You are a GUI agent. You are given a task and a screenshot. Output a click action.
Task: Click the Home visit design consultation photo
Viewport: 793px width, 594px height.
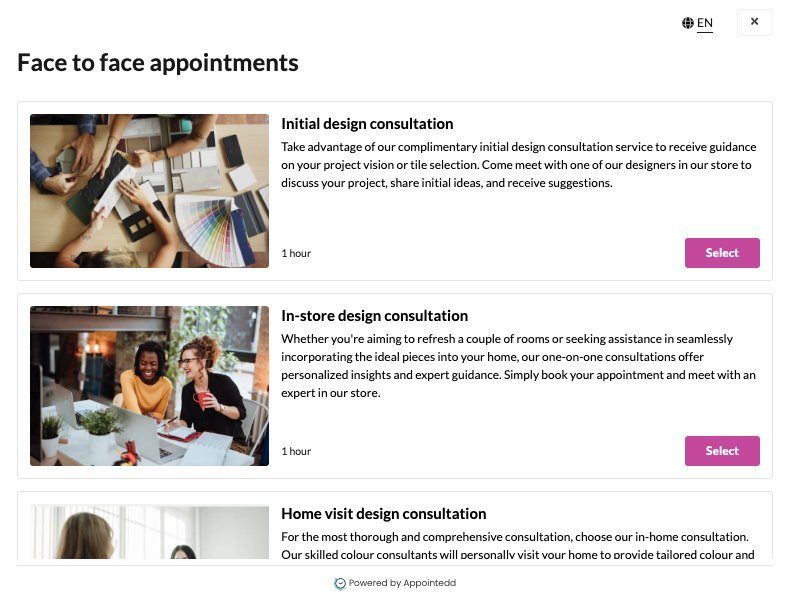click(x=149, y=535)
